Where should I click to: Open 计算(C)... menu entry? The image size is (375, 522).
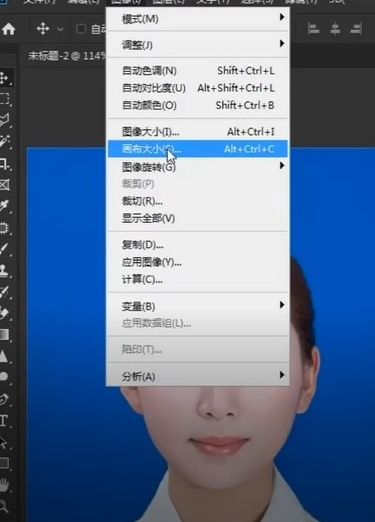pyautogui.click(x=198, y=279)
